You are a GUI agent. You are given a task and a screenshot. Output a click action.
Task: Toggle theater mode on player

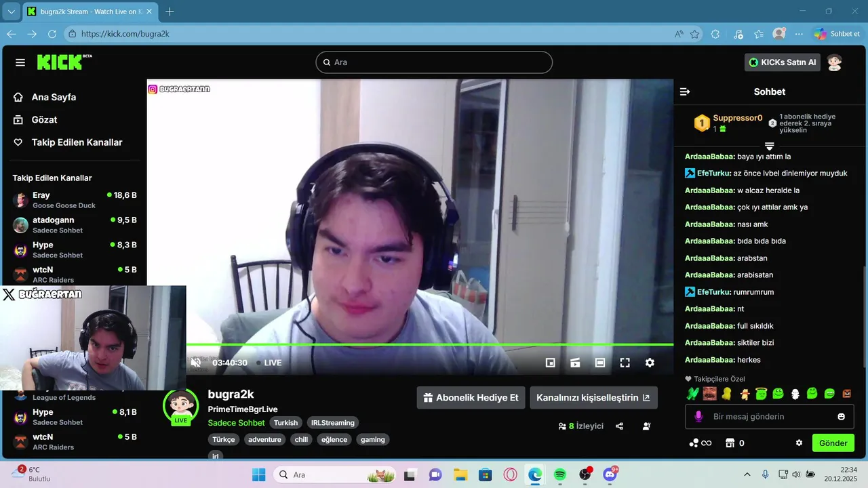tap(600, 363)
